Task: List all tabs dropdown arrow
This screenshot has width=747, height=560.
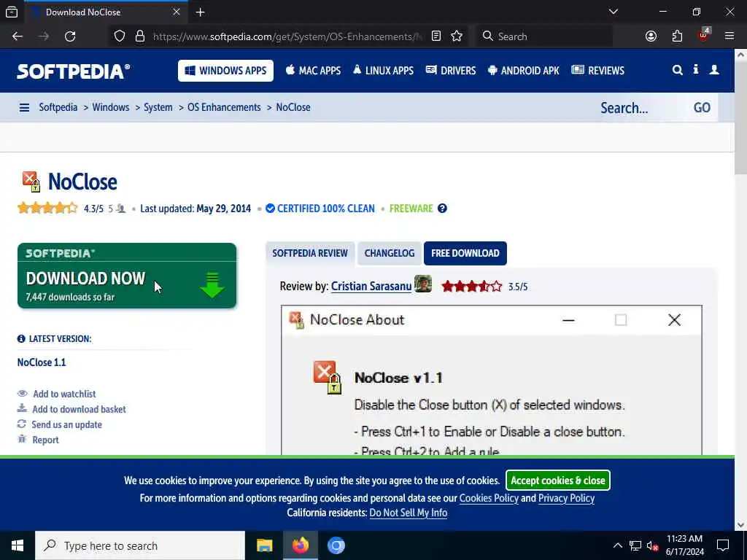Action: point(614,12)
